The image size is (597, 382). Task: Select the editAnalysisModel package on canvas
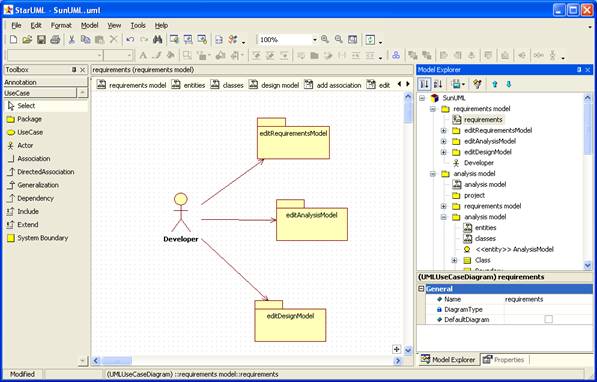[312, 220]
